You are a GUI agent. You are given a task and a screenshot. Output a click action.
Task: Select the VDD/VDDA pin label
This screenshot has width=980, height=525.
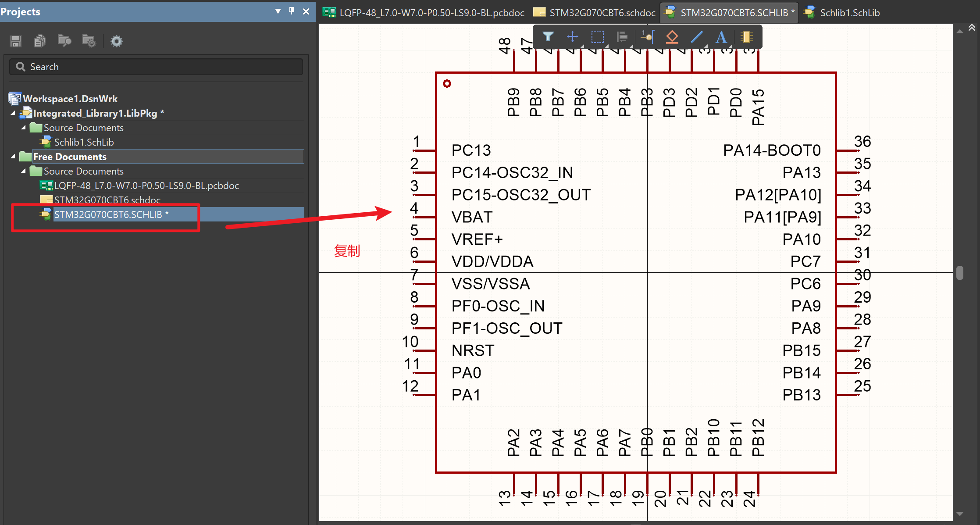point(492,262)
